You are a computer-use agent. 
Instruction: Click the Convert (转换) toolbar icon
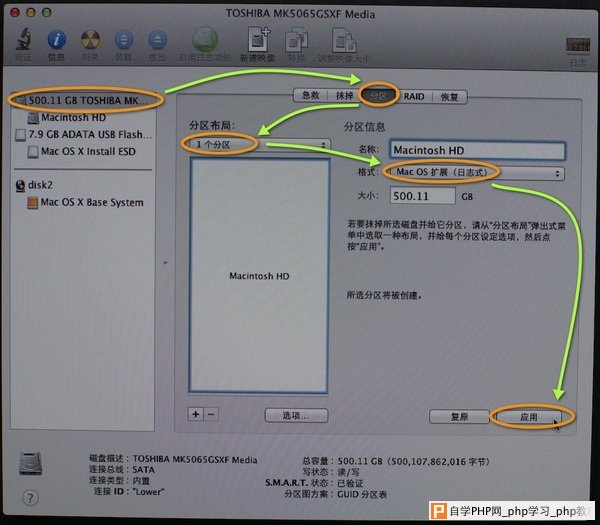(x=296, y=40)
